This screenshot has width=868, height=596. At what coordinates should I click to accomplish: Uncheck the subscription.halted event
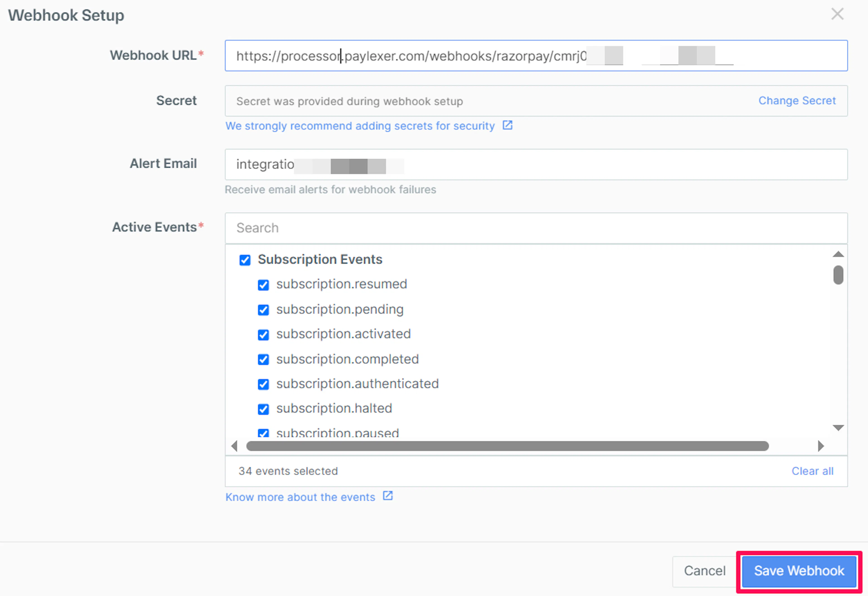tap(263, 409)
